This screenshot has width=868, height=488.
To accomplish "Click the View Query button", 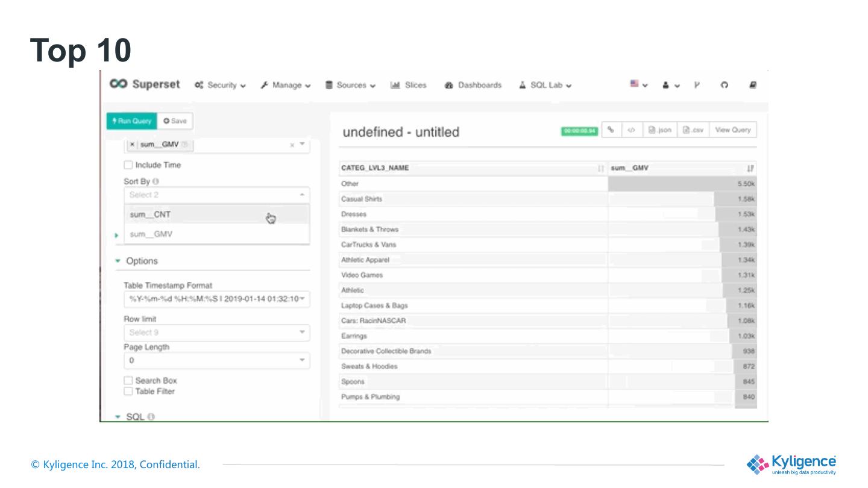I will (732, 130).
